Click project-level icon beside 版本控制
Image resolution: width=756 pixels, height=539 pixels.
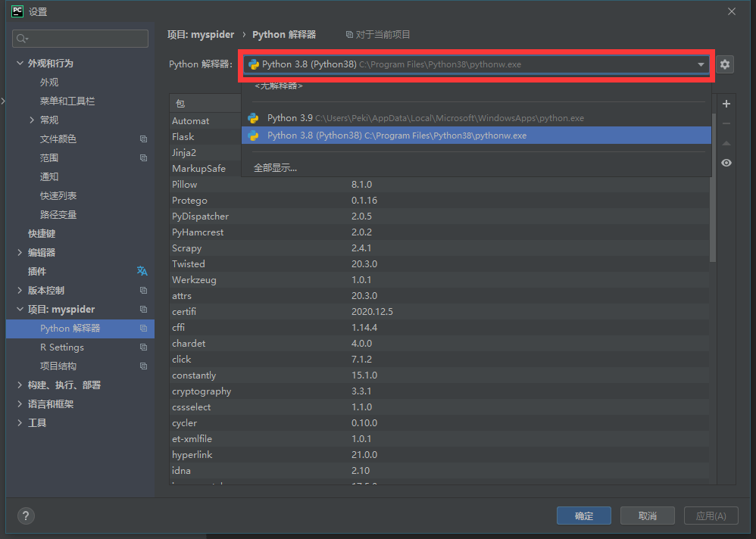click(143, 290)
